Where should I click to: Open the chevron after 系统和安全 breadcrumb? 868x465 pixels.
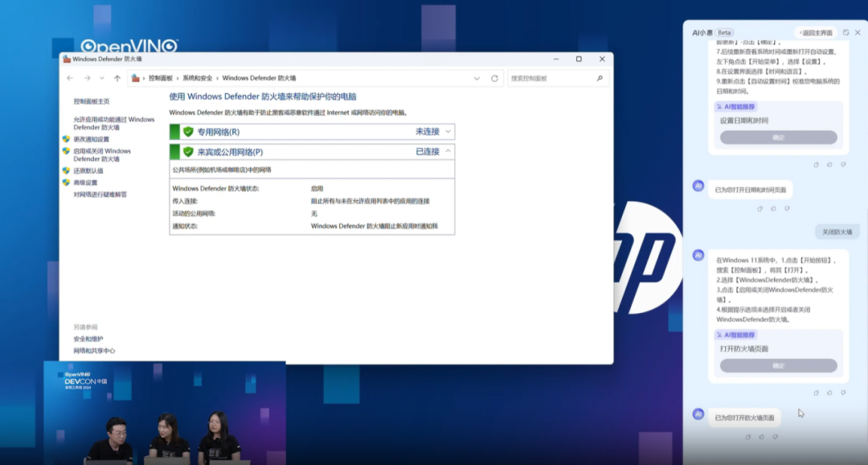click(217, 78)
